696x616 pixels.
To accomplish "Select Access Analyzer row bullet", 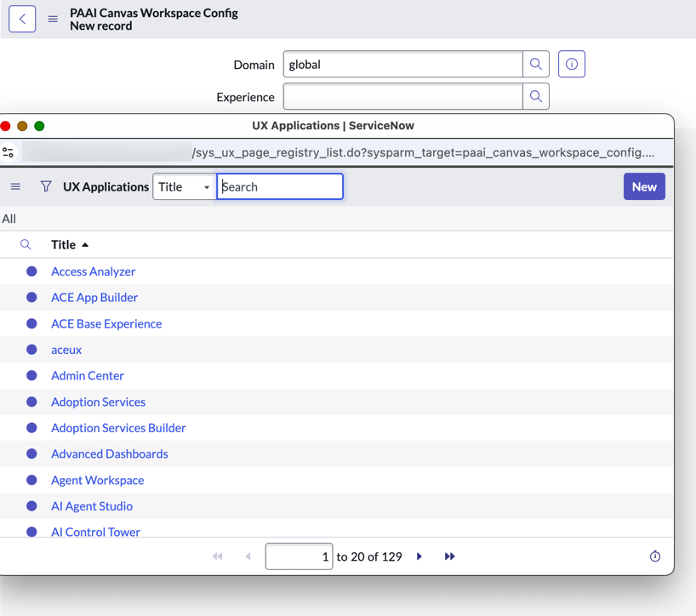I will tap(31, 271).
